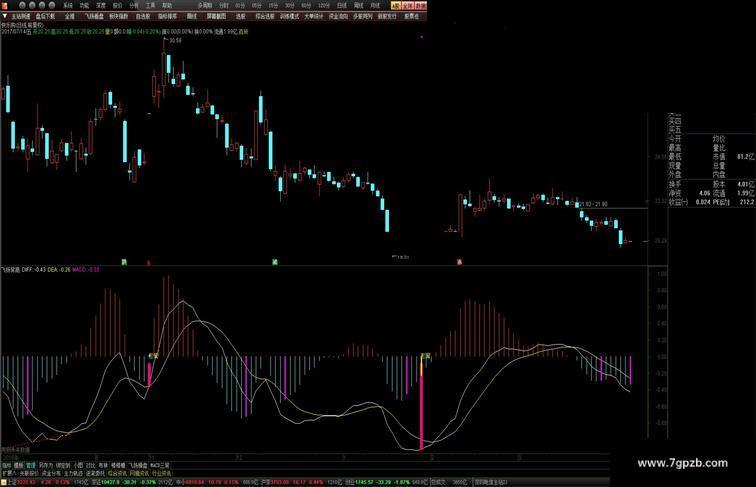Click 综合选股 in the toolbar
This screenshot has width=756, height=487.
265,16
